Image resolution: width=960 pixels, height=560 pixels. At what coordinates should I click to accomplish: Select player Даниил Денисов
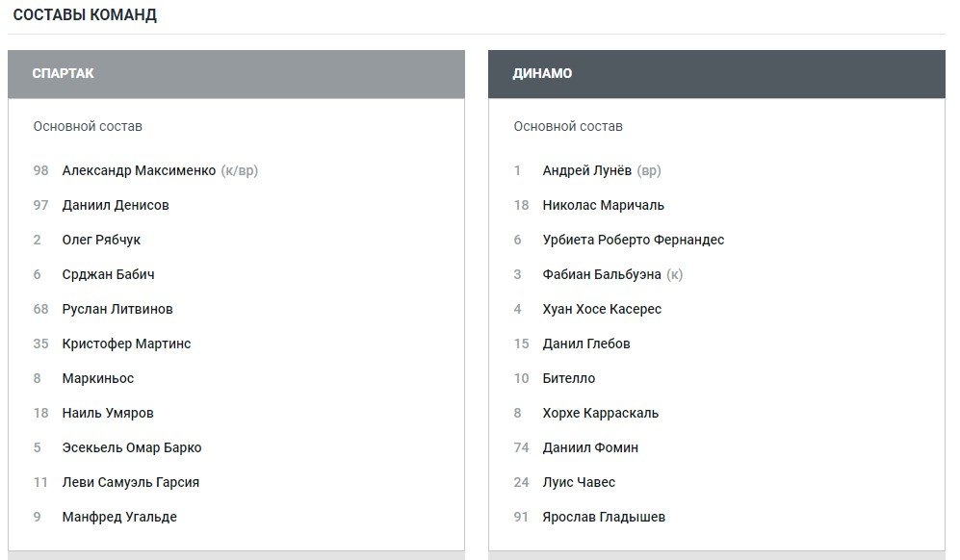coord(116,205)
